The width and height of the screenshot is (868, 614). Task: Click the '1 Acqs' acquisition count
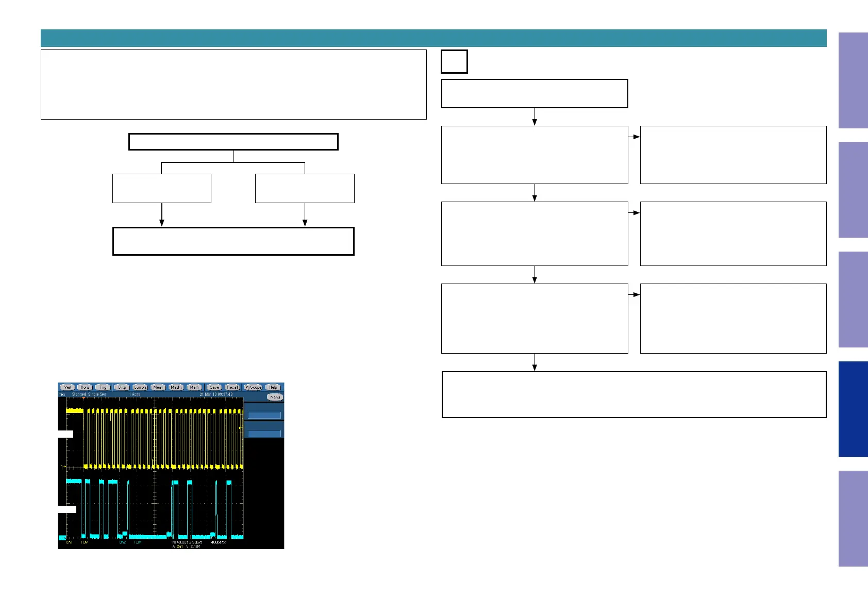[x=135, y=394]
